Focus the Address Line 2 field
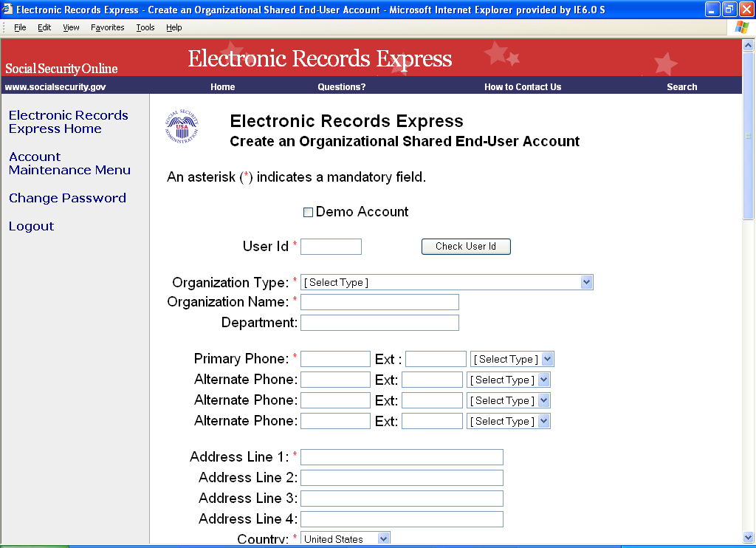Screen dimensions: 756x548 click(x=402, y=478)
